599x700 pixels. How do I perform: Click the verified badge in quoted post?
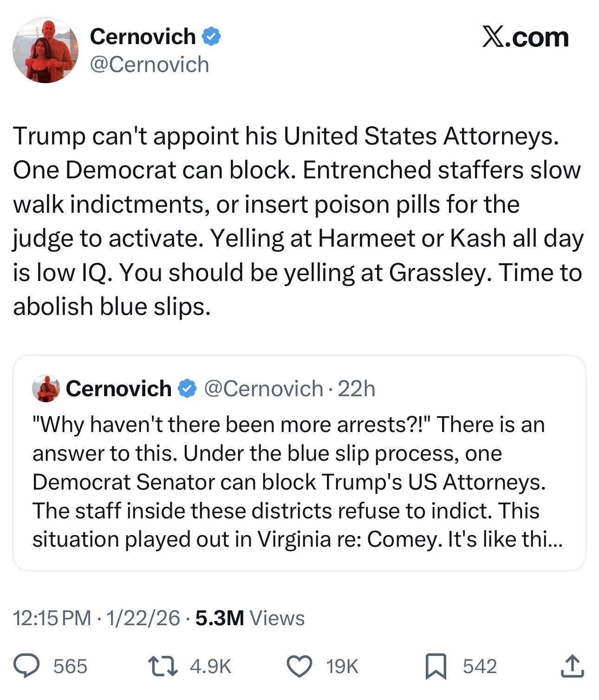click(188, 388)
